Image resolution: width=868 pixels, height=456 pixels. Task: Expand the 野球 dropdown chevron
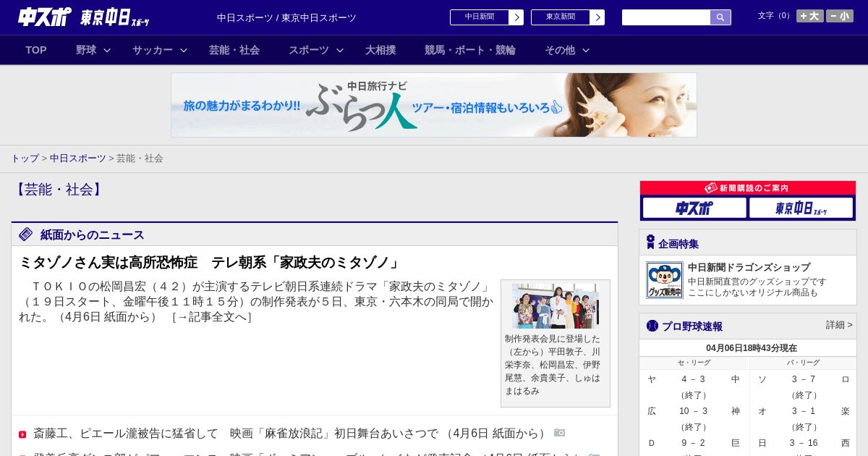[107, 50]
